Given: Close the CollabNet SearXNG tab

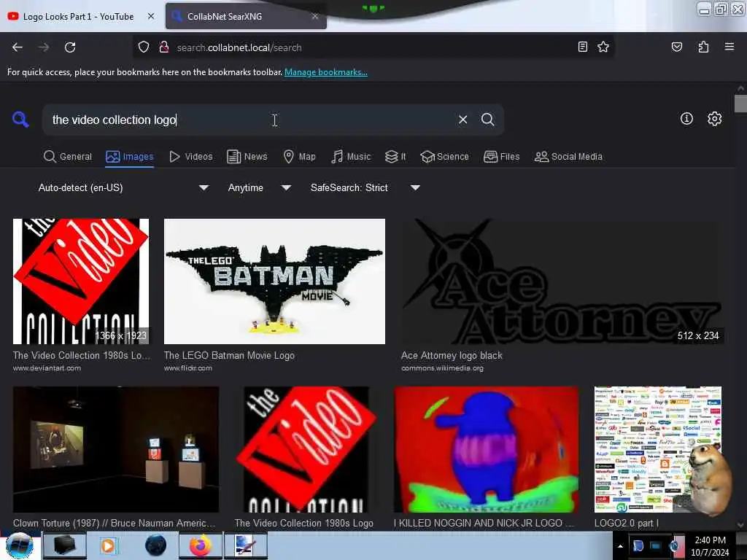Looking at the screenshot, I should (315, 16).
